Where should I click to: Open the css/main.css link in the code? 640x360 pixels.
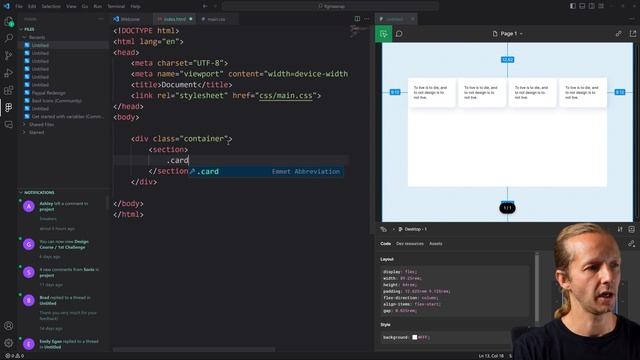tap(286, 96)
